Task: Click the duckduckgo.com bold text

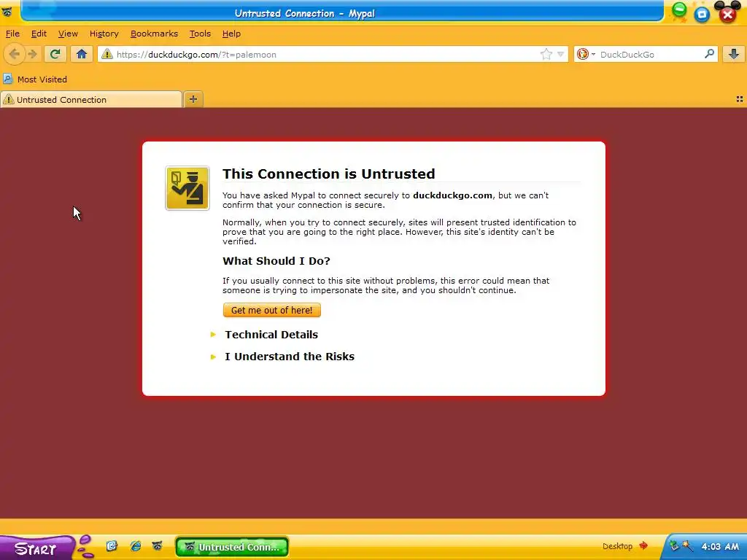Action: tap(452, 195)
